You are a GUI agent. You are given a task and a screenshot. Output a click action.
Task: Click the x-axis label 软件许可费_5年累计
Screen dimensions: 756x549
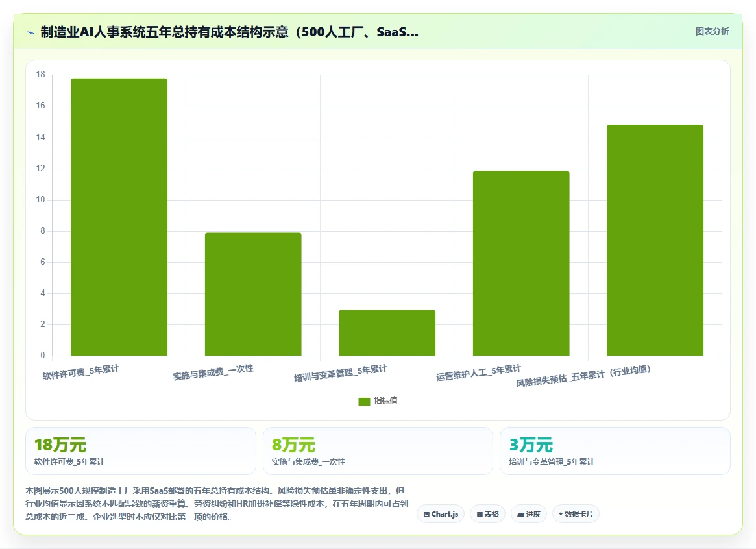click(x=80, y=372)
